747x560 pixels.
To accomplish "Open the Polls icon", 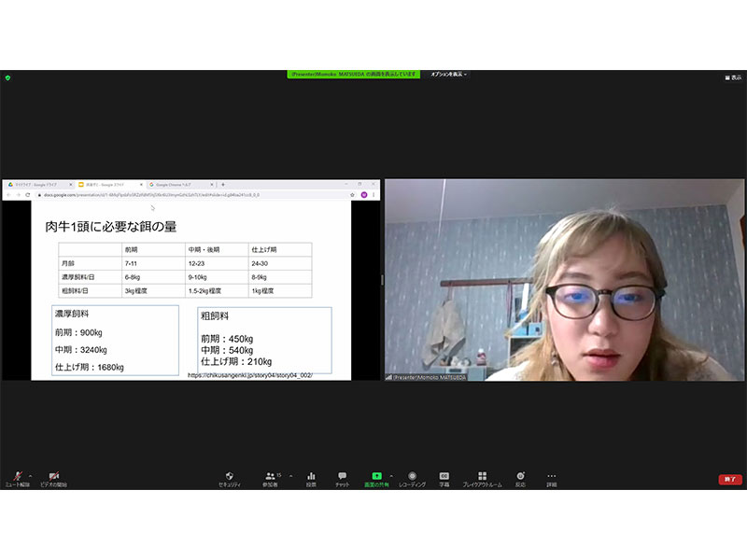I will (311, 477).
